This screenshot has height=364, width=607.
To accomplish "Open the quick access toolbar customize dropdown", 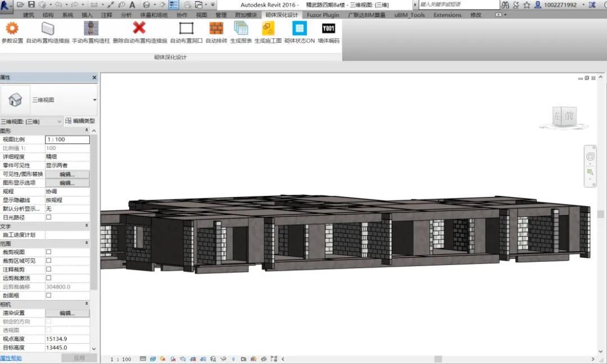I will [x=212, y=4].
